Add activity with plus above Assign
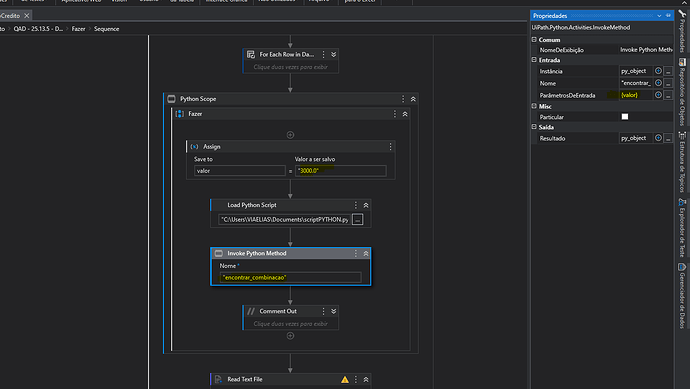The width and height of the screenshot is (690, 389). [x=290, y=135]
